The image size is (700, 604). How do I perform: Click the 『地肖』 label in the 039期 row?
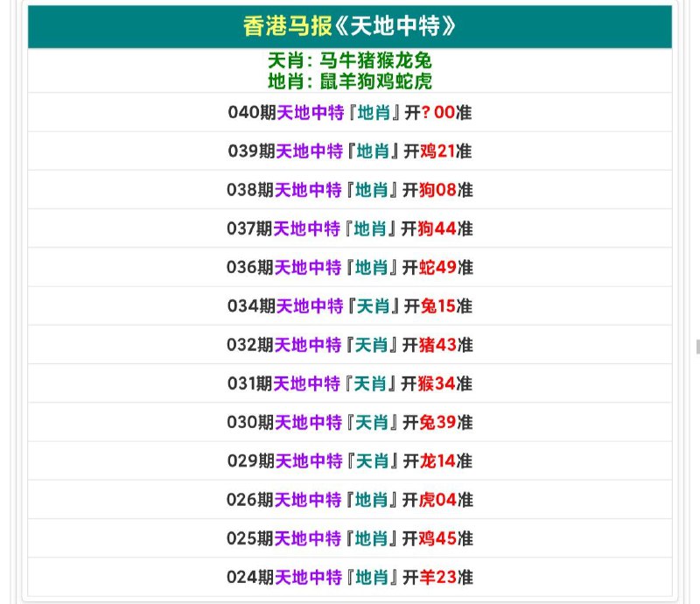tap(373, 151)
